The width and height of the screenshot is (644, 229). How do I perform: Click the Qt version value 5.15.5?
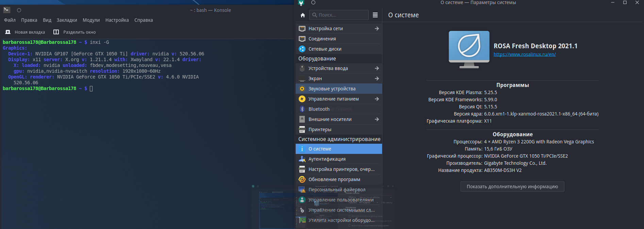click(x=491, y=107)
